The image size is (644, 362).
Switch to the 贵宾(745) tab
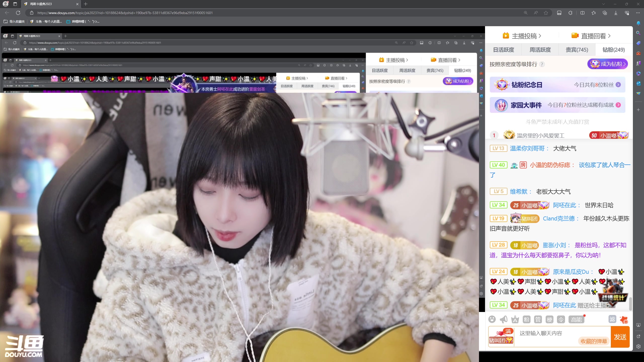(x=577, y=50)
